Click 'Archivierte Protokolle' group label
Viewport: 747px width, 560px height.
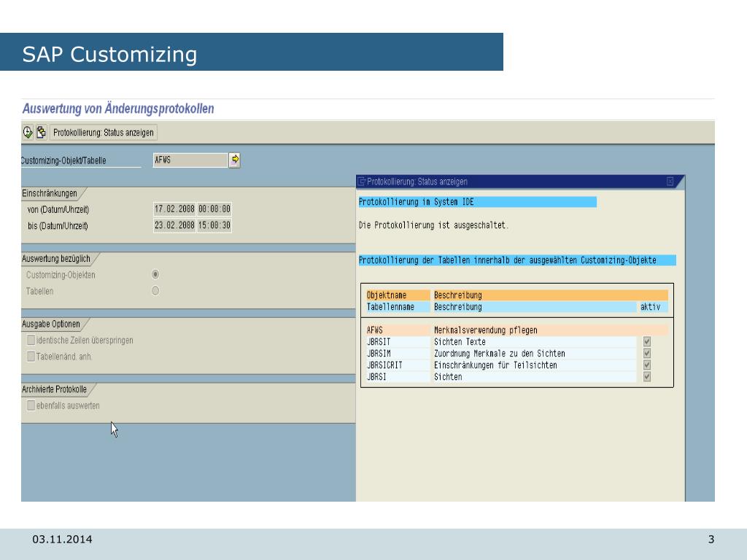click(54, 389)
